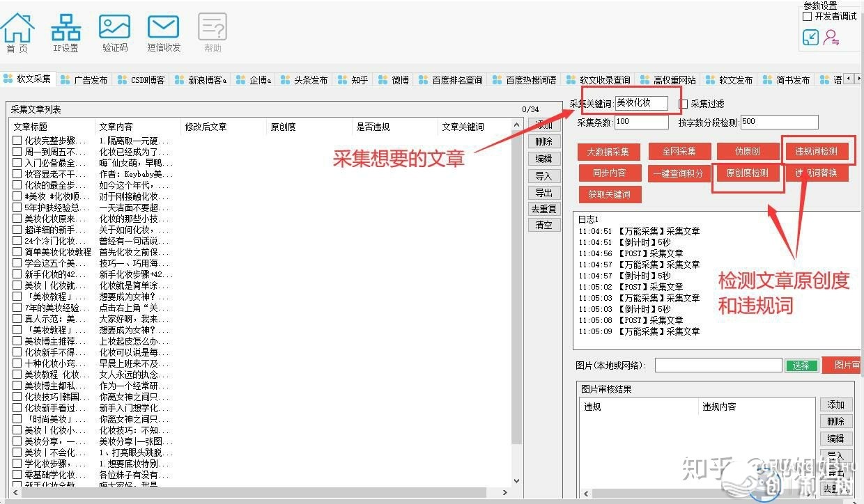Check the article row 十种化妆小窍
Image resolution: width=864 pixels, height=504 pixels.
(17, 363)
